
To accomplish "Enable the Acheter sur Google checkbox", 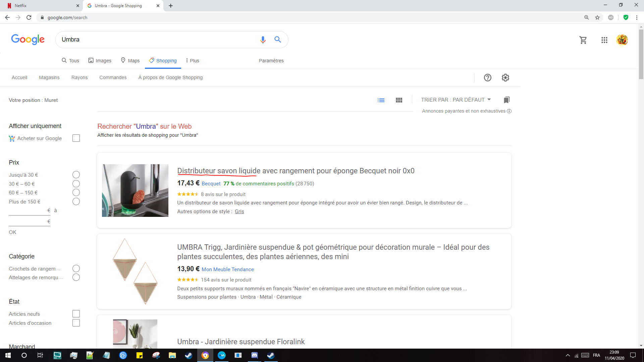I will click(76, 138).
